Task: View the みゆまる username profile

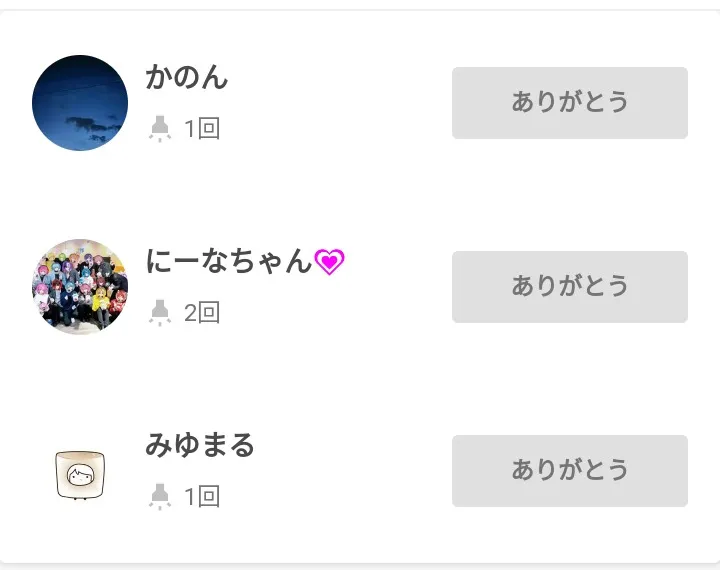Action: (x=200, y=445)
